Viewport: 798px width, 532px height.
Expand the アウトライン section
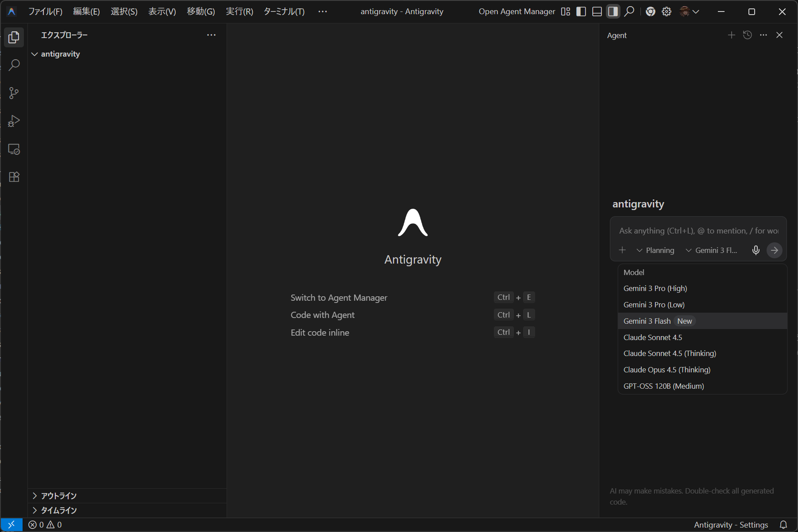(x=127, y=496)
